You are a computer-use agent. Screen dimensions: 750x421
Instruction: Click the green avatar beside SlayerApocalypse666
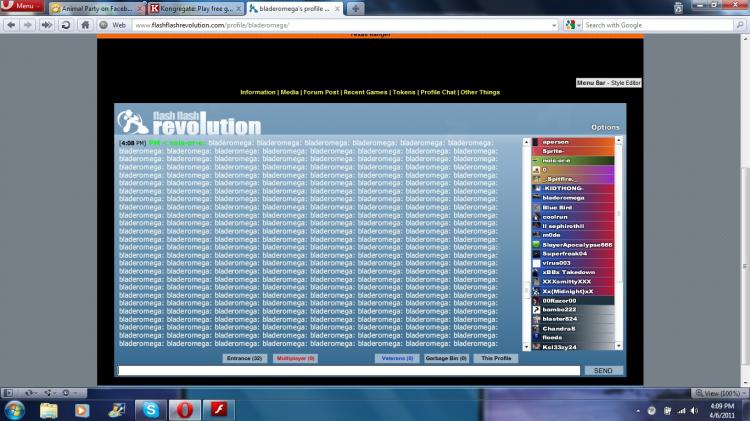(537, 244)
